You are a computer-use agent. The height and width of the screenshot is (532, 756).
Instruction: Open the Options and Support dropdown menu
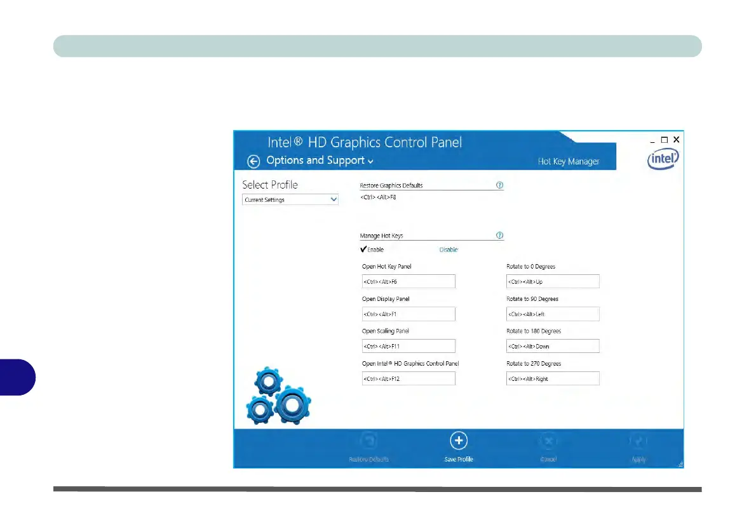[320, 161]
